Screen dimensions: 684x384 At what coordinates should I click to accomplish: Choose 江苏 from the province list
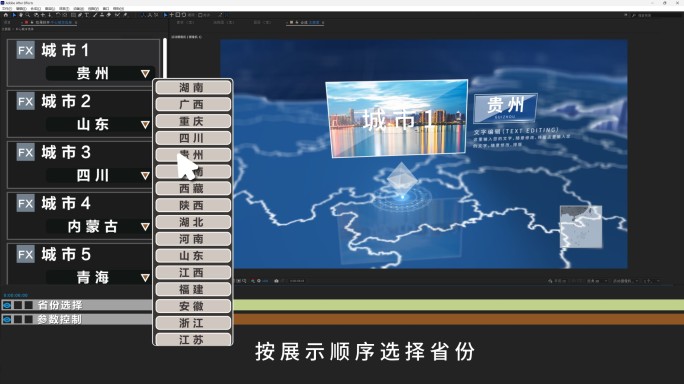pyautogui.click(x=193, y=339)
